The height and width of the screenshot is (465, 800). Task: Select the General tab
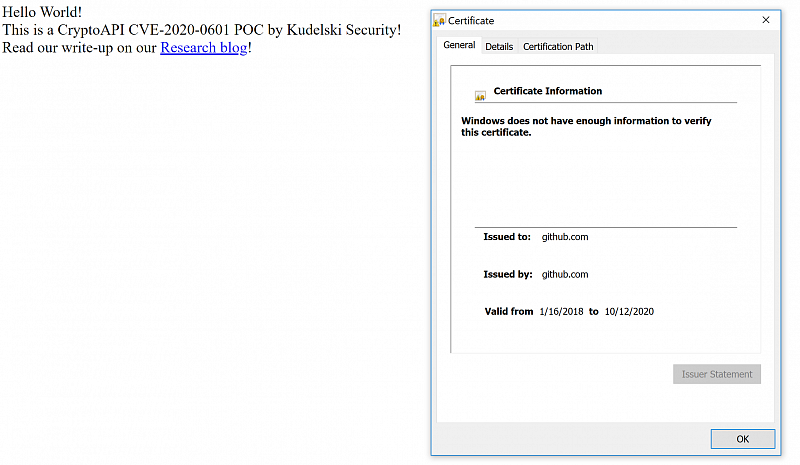(459, 45)
